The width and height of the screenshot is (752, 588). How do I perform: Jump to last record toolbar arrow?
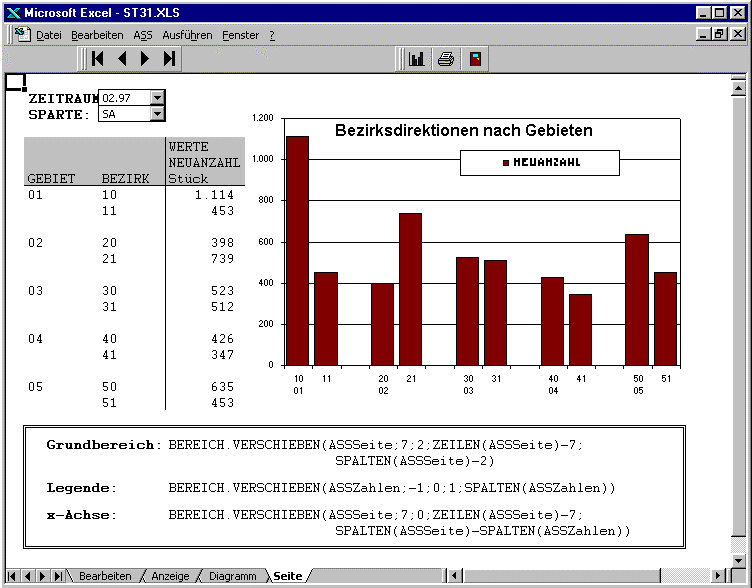[x=169, y=59]
